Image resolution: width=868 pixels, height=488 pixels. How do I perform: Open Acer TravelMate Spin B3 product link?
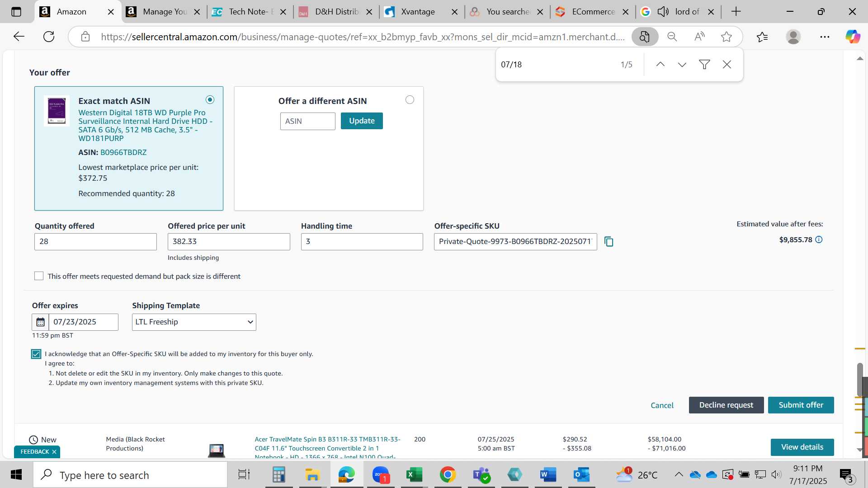coord(327,448)
